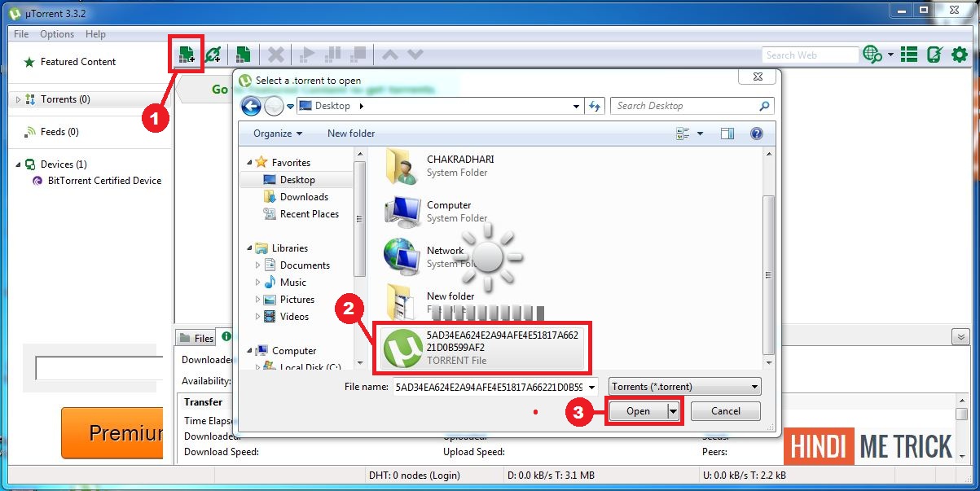This screenshot has width=980, height=491.
Task: Select Desktop under Favorites
Action: click(x=297, y=180)
